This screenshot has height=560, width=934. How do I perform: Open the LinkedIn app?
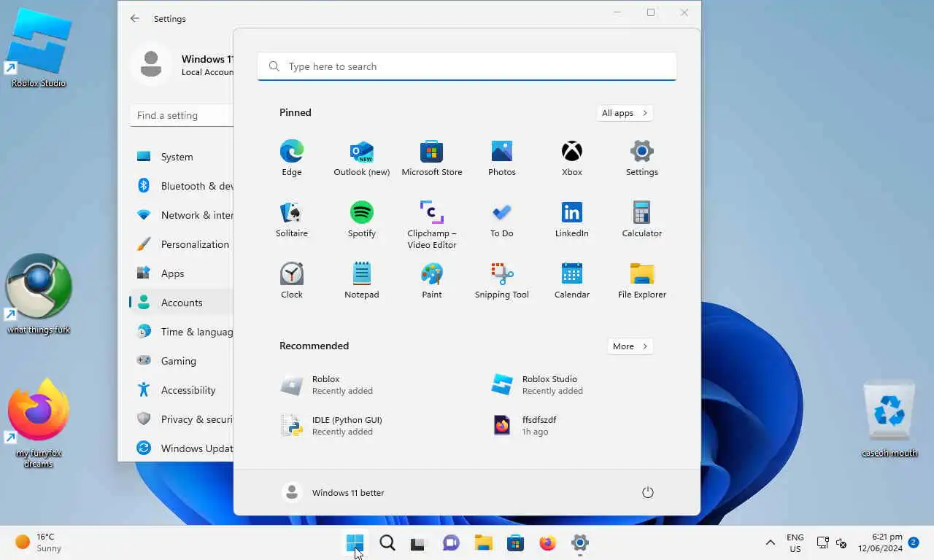(572, 219)
